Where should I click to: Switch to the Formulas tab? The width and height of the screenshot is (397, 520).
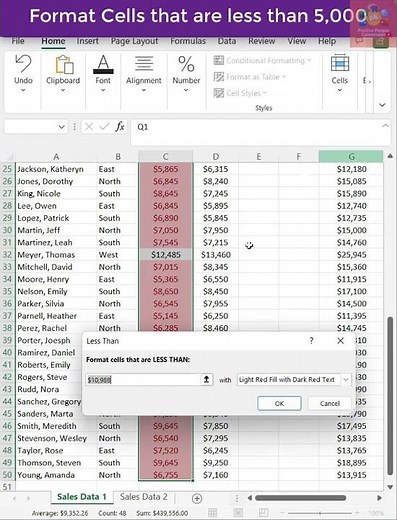(188, 41)
